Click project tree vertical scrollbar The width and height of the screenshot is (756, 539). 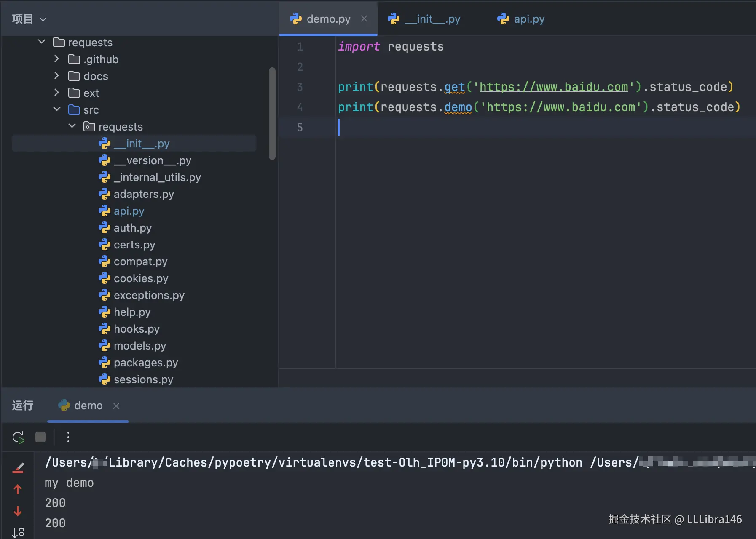pos(272,114)
